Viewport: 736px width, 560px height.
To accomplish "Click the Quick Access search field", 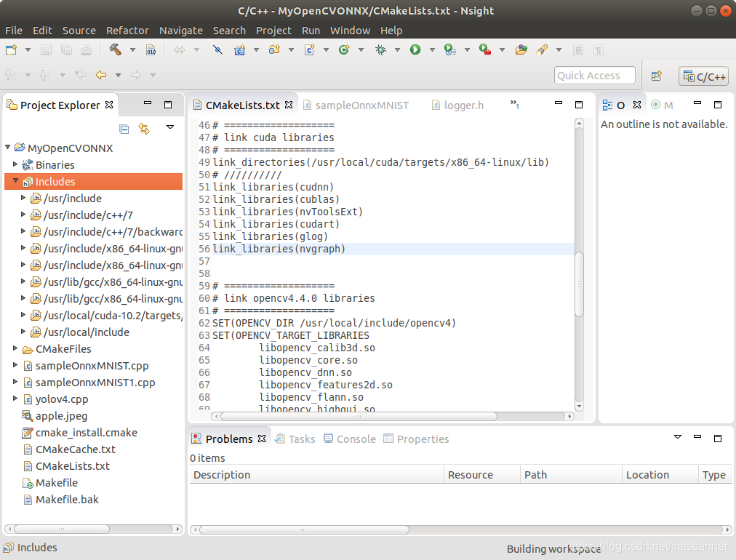I will 595,76.
